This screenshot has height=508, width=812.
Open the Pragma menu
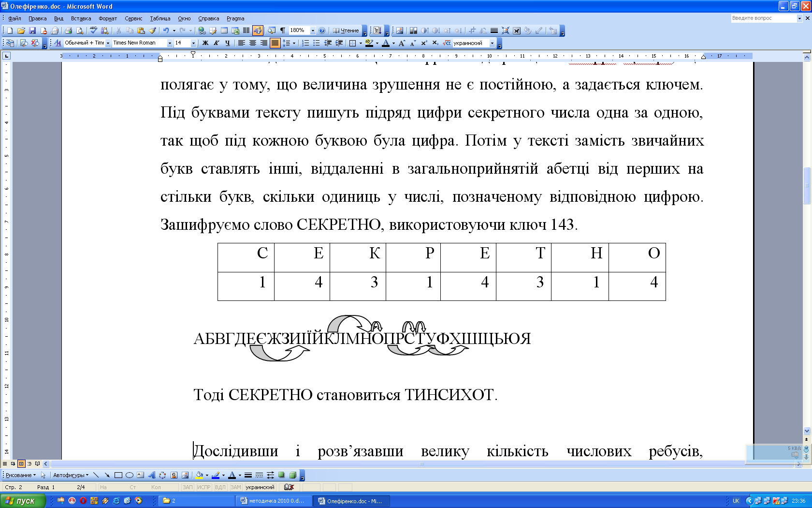pyautogui.click(x=235, y=18)
